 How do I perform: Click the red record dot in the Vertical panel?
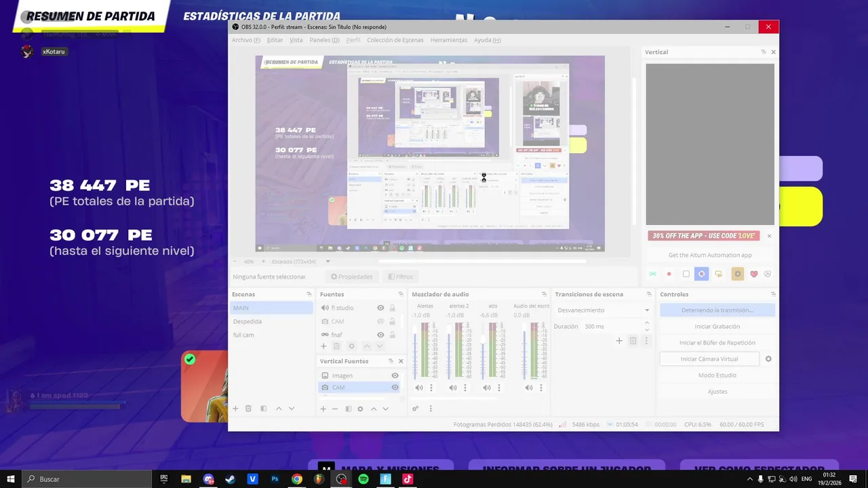[x=669, y=274]
